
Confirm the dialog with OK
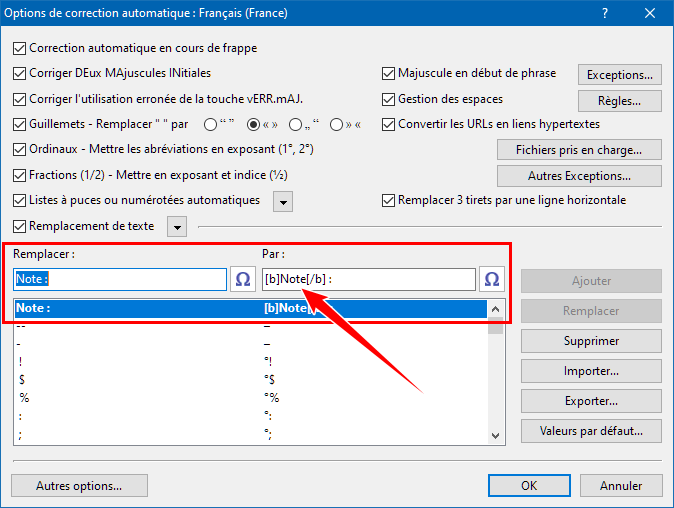point(529,486)
